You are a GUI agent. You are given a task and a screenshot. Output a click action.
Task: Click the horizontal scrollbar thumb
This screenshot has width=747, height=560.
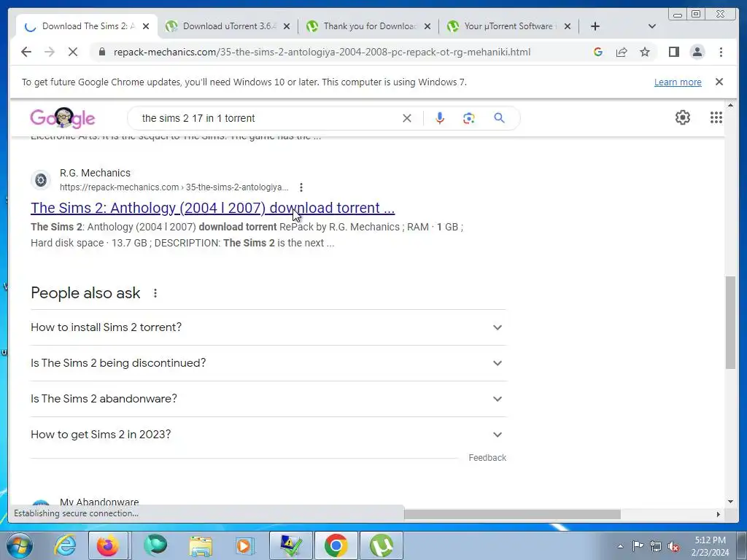[512, 514]
